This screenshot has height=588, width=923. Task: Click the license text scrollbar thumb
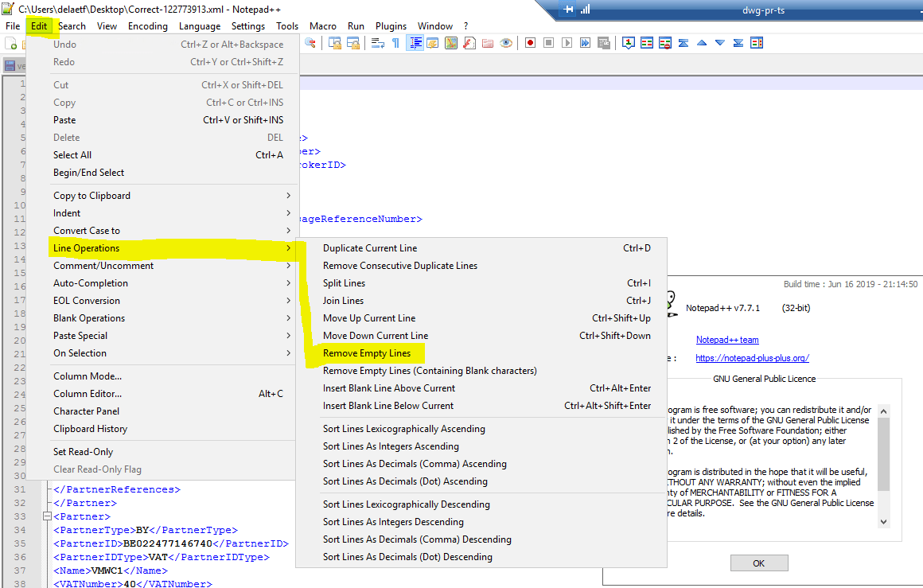click(883, 454)
